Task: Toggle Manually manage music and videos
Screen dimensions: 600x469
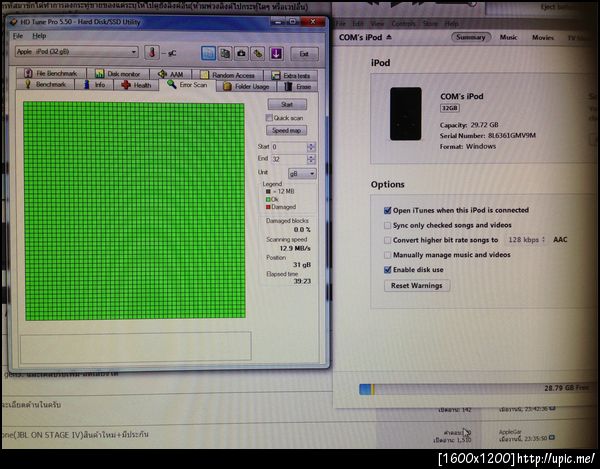Action: pos(387,255)
